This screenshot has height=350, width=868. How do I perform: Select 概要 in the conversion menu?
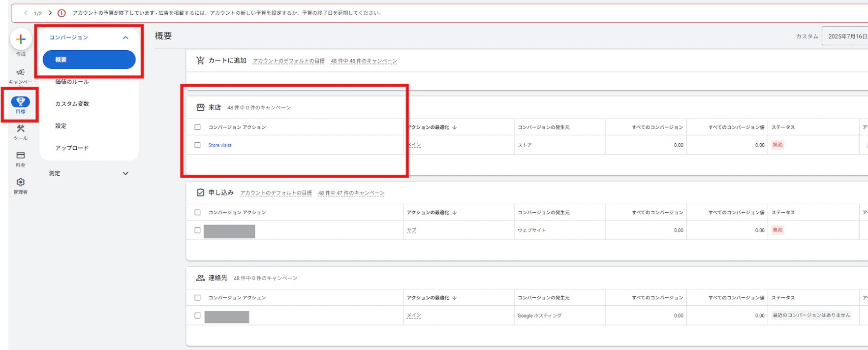[x=89, y=60]
